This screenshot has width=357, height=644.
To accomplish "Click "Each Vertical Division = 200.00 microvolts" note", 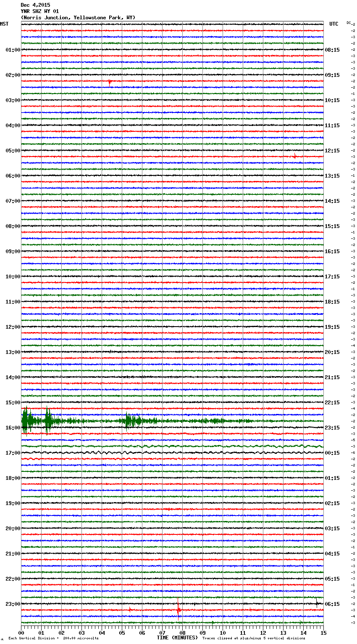I will [x=53, y=639].
